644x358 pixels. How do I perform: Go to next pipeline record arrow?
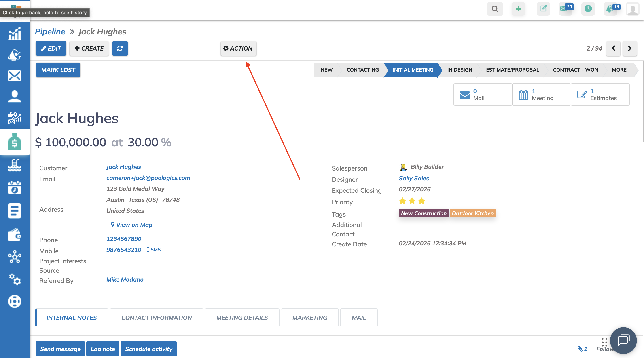[x=629, y=48]
